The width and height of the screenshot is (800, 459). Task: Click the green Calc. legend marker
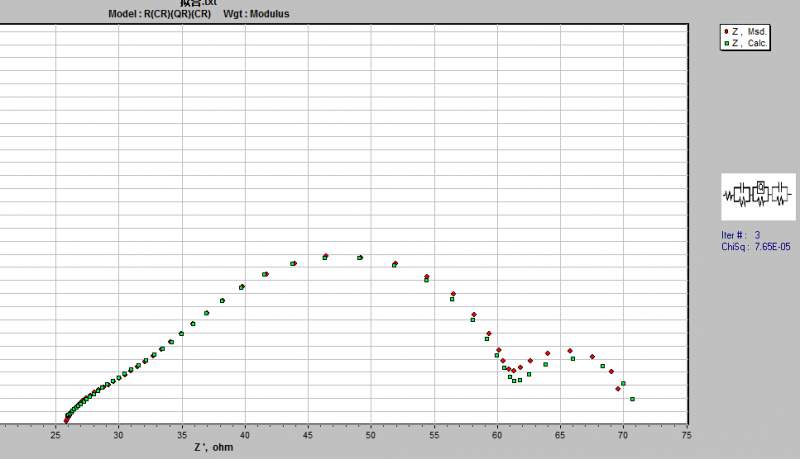click(x=727, y=43)
